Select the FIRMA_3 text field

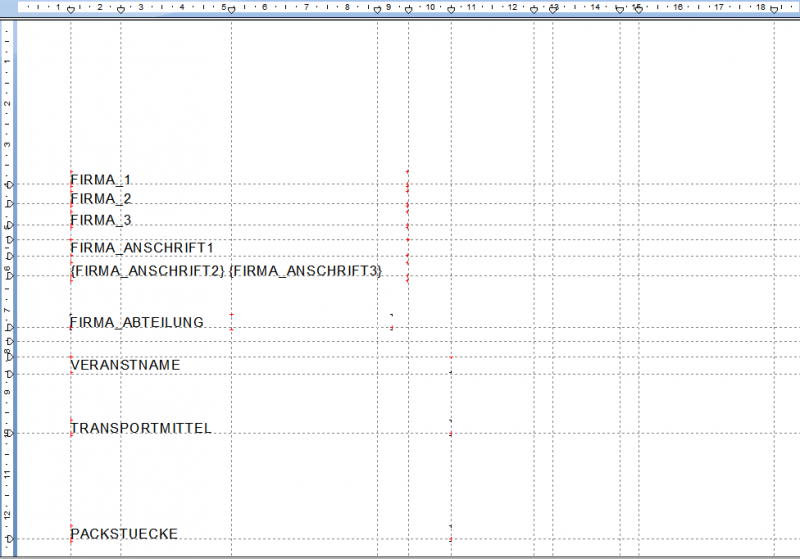101,220
